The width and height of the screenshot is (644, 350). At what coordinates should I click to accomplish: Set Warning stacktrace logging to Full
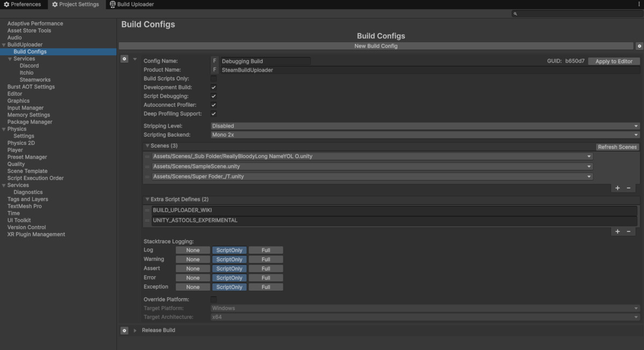click(x=266, y=259)
